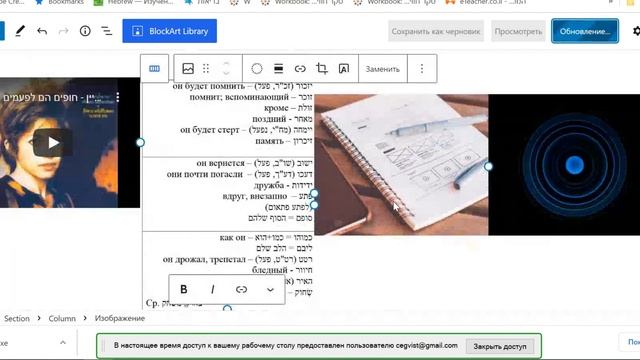Open the list view outline
640x360 pixels.
pos(107,31)
